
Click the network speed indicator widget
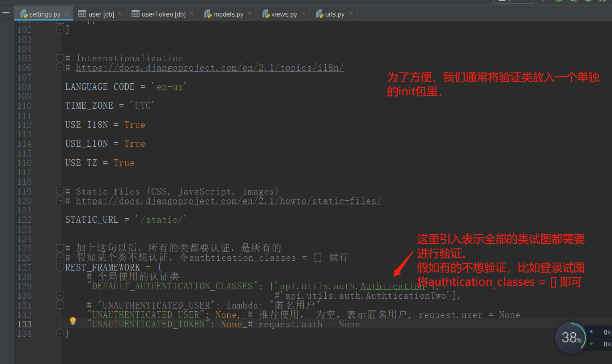(599, 338)
